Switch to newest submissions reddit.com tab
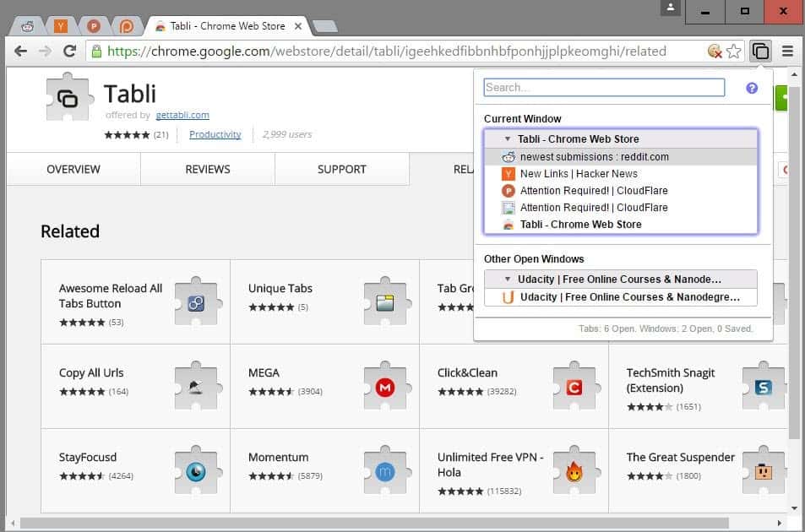 (594, 157)
